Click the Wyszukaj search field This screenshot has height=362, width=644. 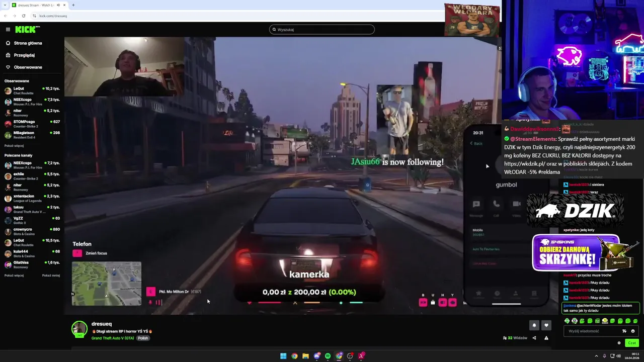322,29
